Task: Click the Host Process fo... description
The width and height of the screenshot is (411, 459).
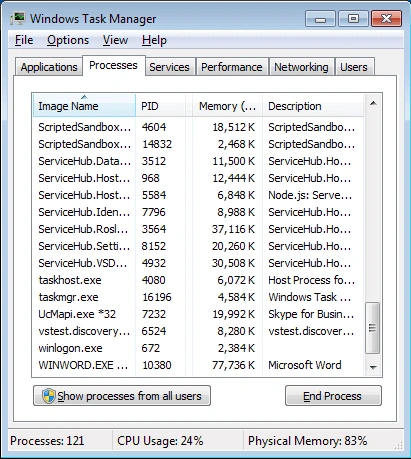Action: (311, 280)
